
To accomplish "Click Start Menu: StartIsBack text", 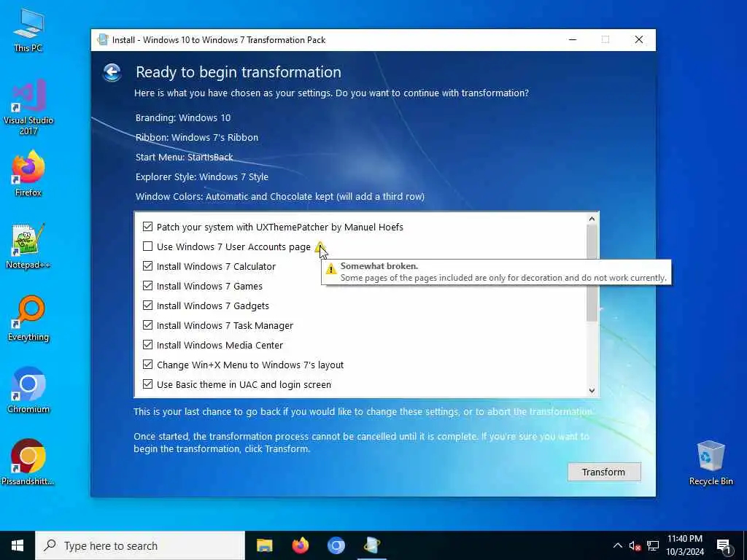I will pos(185,157).
